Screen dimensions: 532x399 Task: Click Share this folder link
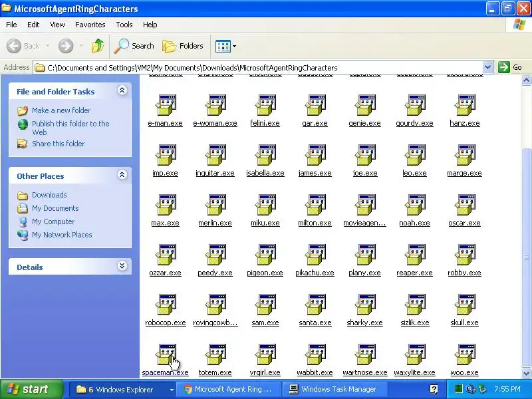(x=58, y=144)
